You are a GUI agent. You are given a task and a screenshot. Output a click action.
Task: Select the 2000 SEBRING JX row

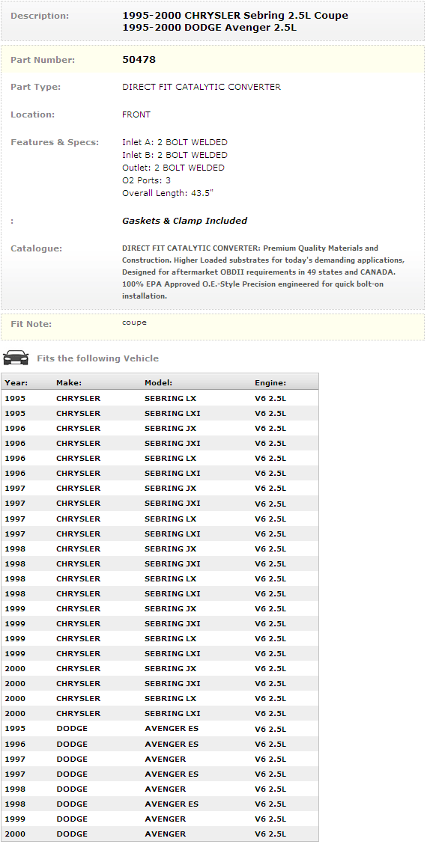(x=160, y=668)
